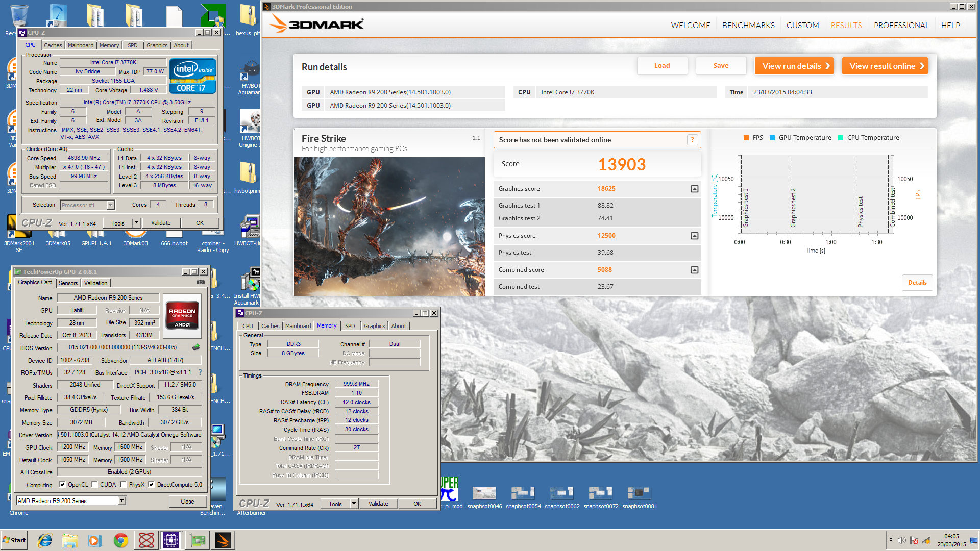Click the Radeon Graphics logo in GPU-Z
This screenshot has height=551, width=980.
[183, 315]
